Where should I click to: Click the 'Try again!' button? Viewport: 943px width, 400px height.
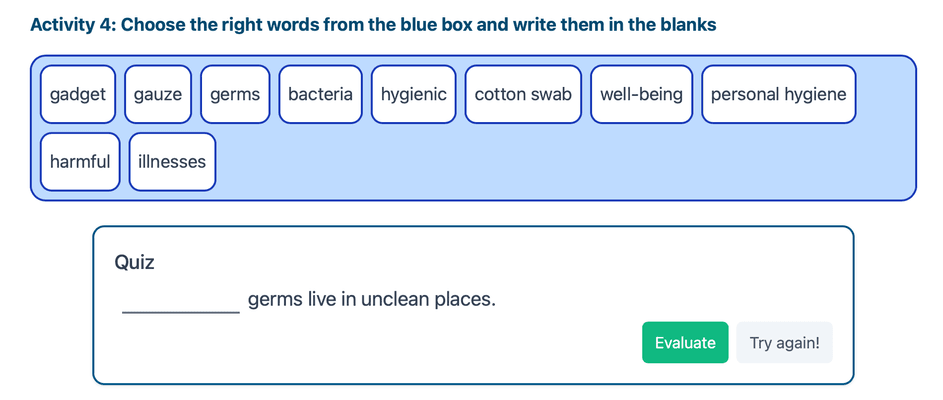[784, 343]
